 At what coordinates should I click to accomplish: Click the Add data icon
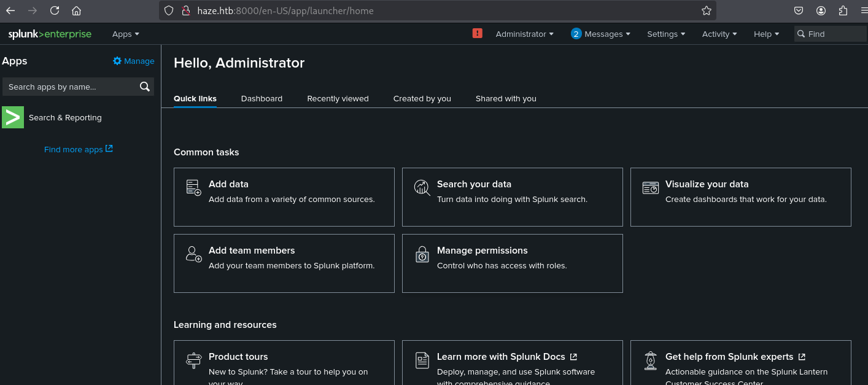pyautogui.click(x=193, y=187)
